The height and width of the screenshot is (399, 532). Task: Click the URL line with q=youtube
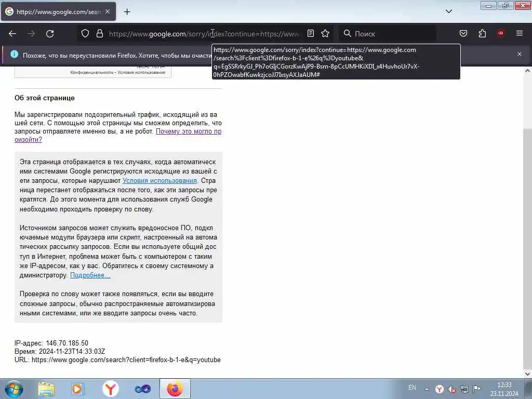coord(117,360)
